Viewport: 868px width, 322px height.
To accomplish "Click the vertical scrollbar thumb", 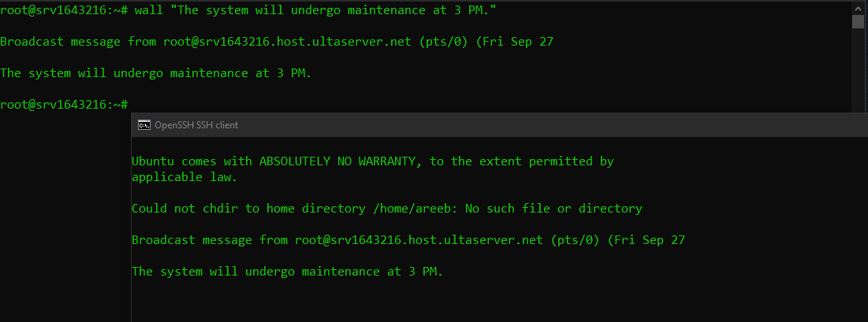I will 858,21.
